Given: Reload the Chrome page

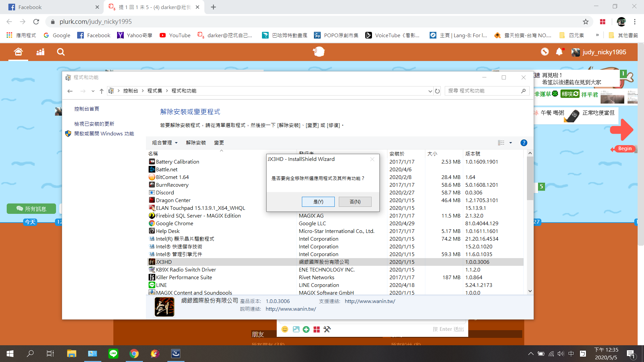Looking at the screenshot, I should (36, 22).
